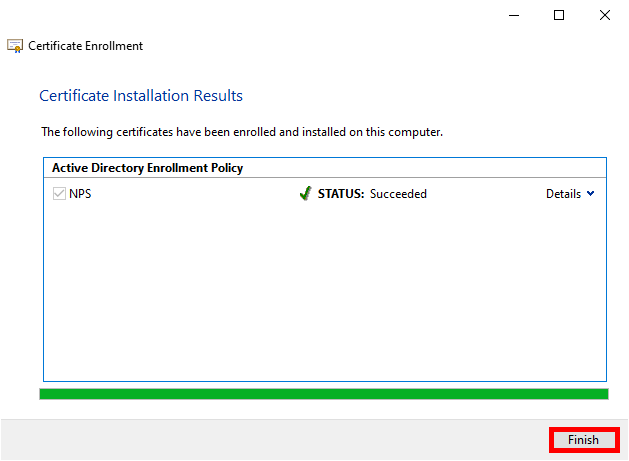This screenshot has height=461, width=629.
Task: Click the Active Directory Enrollment Policy header
Action: click(147, 168)
